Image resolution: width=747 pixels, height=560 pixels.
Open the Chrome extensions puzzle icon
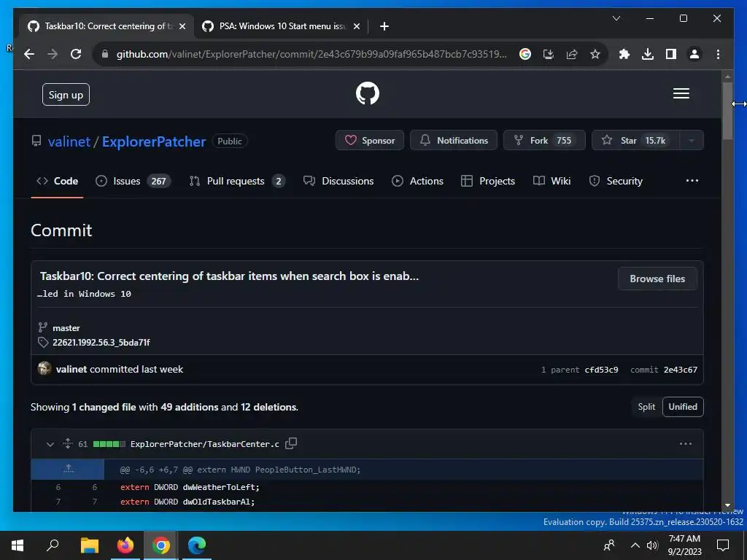[624, 54]
